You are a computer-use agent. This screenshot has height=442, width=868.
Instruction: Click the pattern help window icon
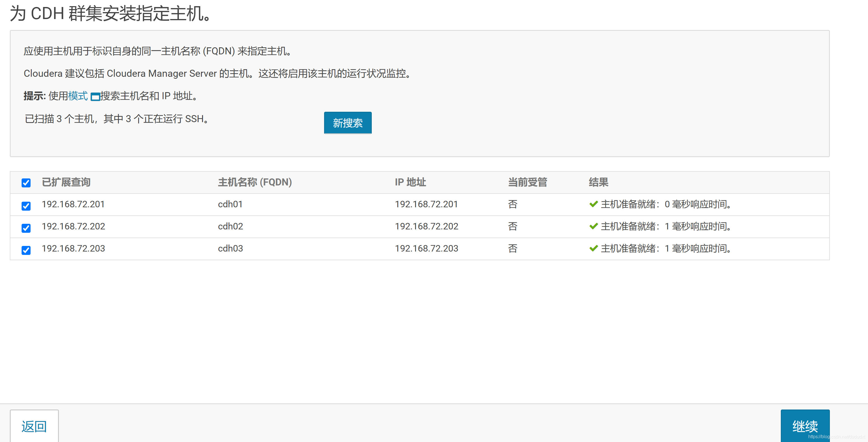click(95, 97)
